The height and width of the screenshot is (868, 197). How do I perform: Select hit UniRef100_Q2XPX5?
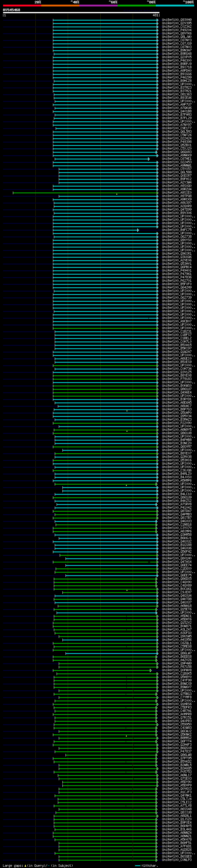click(177, 57)
